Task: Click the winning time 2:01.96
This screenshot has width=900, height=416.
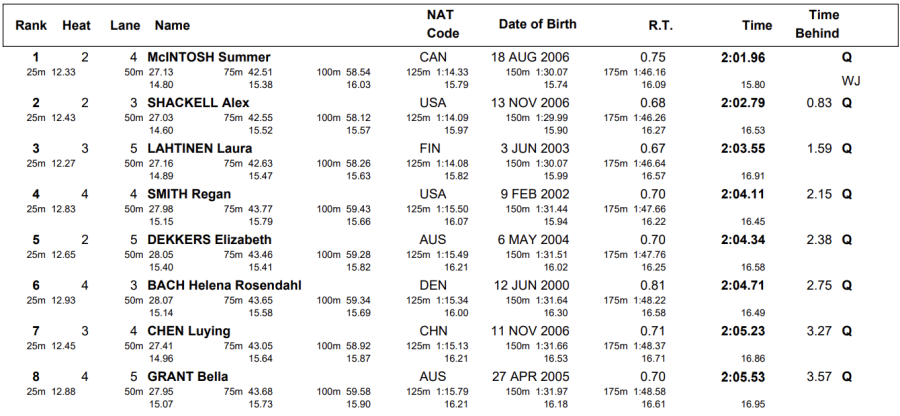Action: pyautogui.click(x=743, y=58)
